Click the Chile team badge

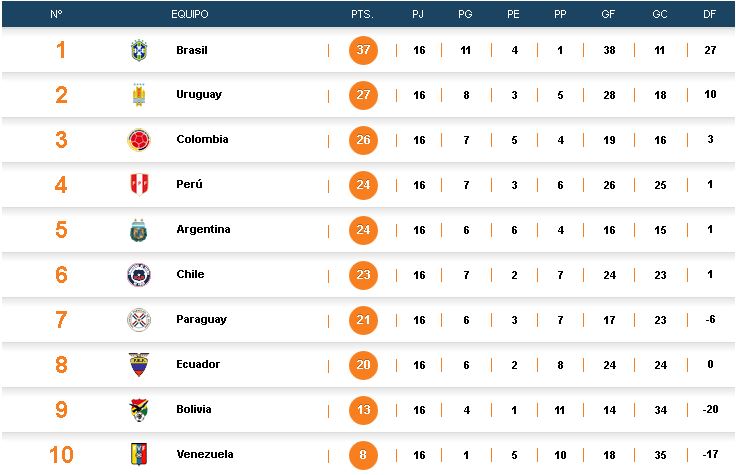coord(138,275)
